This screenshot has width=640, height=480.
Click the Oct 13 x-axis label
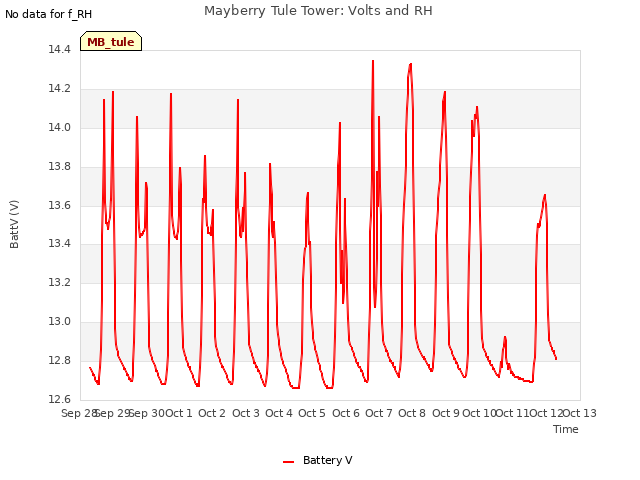pos(580,413)
